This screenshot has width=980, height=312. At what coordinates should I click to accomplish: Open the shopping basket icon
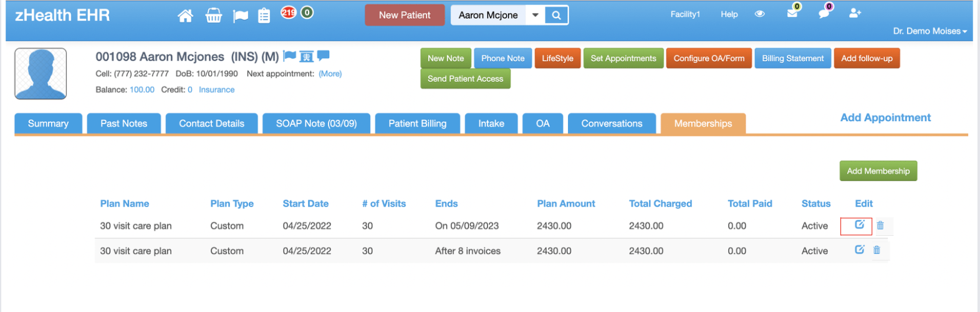(x=214, y=16)
